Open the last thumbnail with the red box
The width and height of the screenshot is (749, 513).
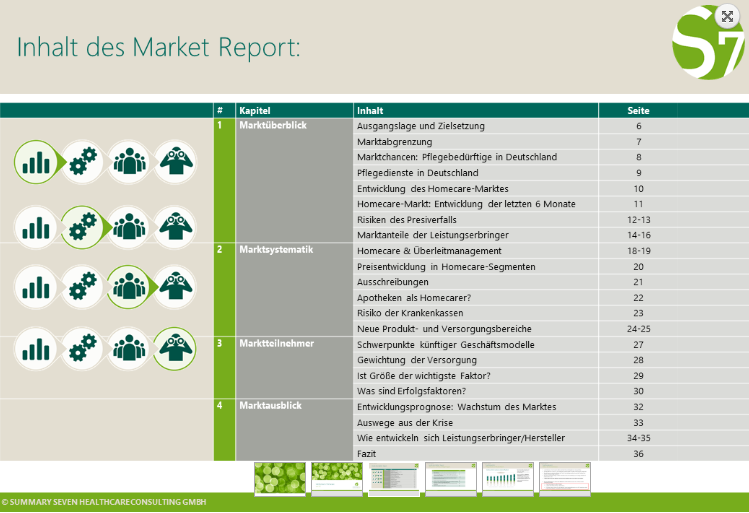pos(565,479)
